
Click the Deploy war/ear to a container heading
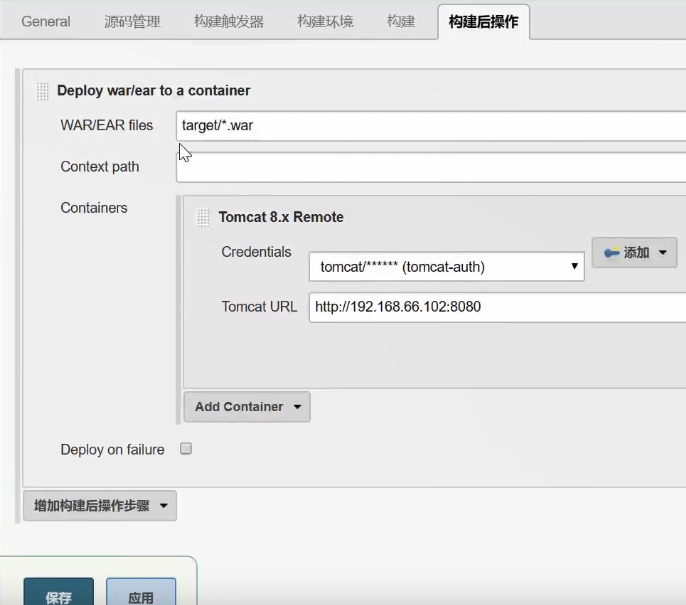click(x=154, y=91)
